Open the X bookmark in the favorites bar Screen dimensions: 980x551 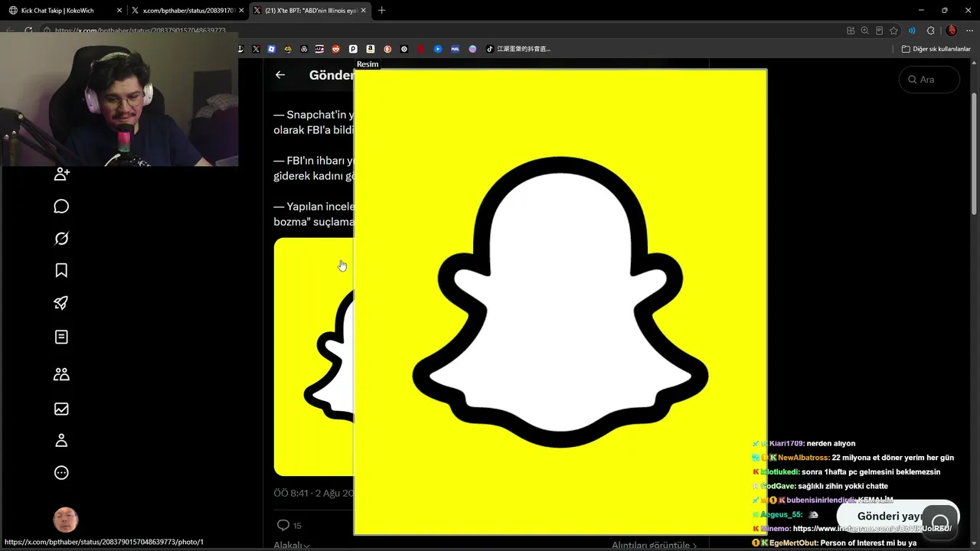[x=256, y=49]
